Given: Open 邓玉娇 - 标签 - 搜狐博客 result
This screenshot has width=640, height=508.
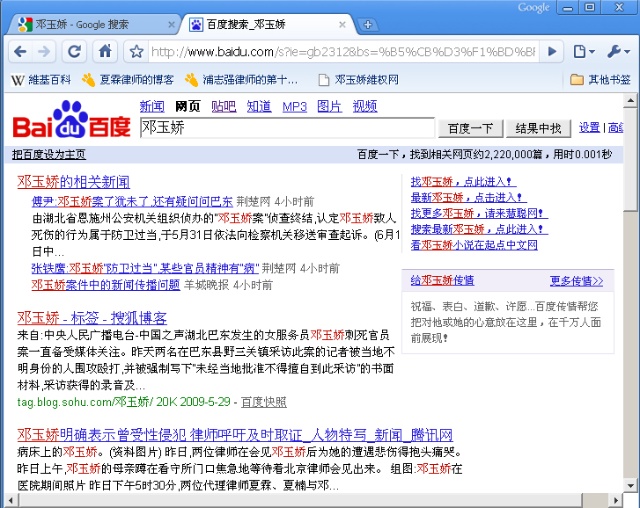Looking at the screenshot, I should tap(92, 318).
